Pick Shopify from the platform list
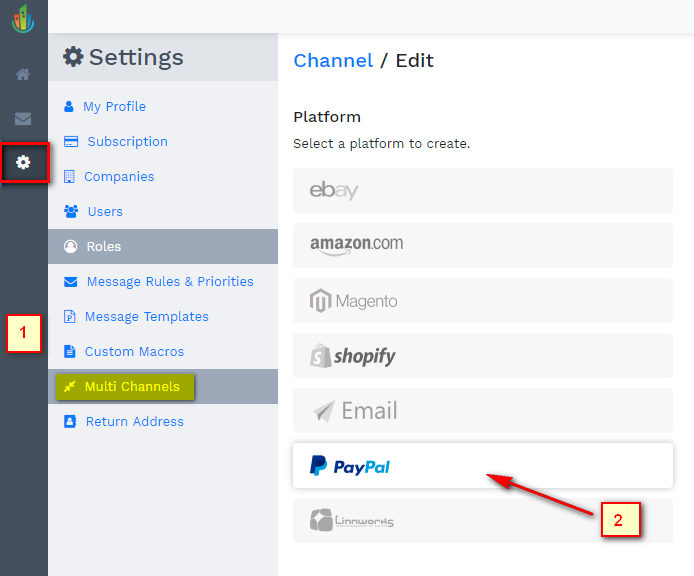Screen dimensions: 694x576 [x=482, y=355]
